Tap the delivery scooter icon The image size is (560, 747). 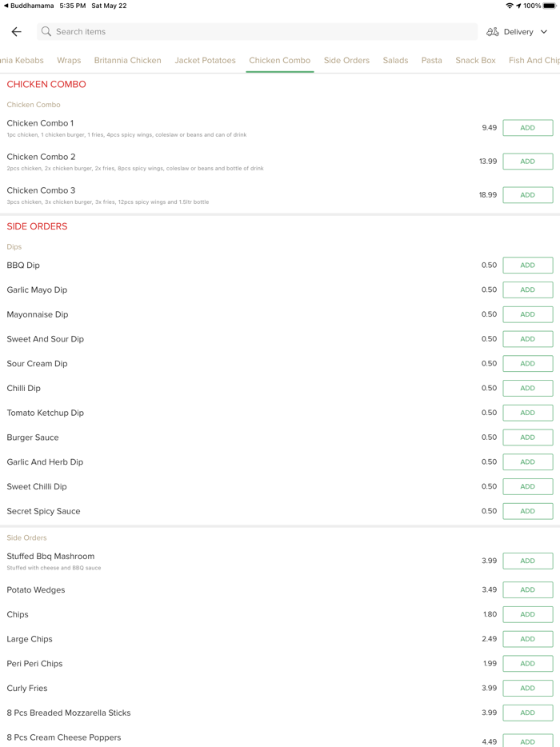point(493,32)
